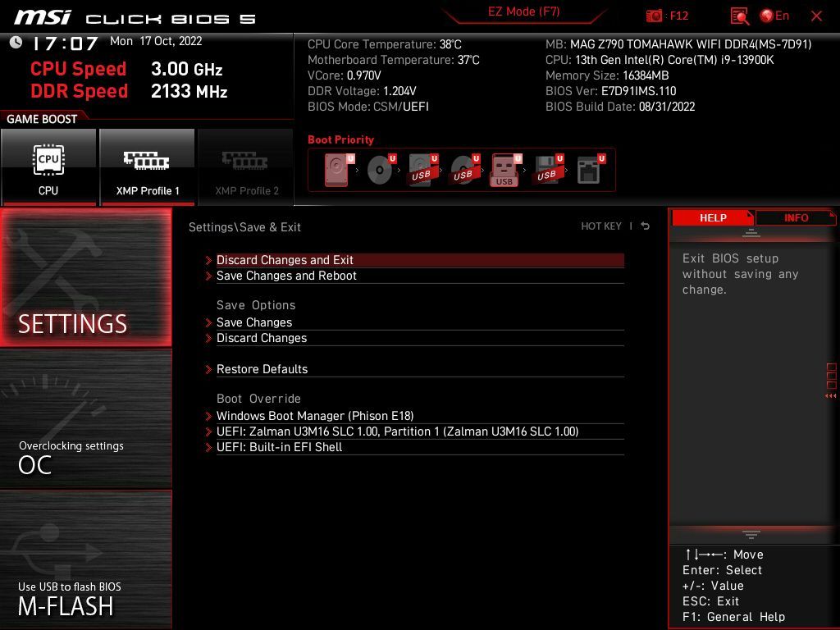Viewport: 840px width, 630px height.
Task: Click the BIOS Ver: E7D91IMS.110 text
Action: tap(610, 91)
